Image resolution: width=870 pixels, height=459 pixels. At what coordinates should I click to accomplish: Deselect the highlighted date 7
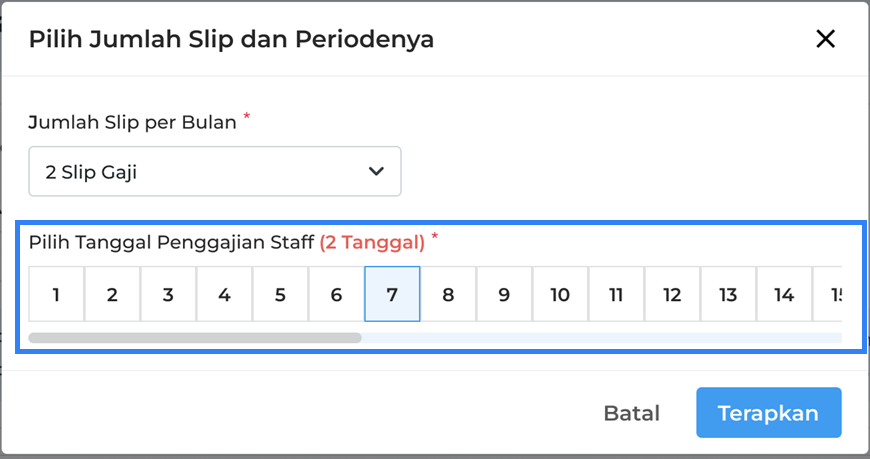(392, 294)
